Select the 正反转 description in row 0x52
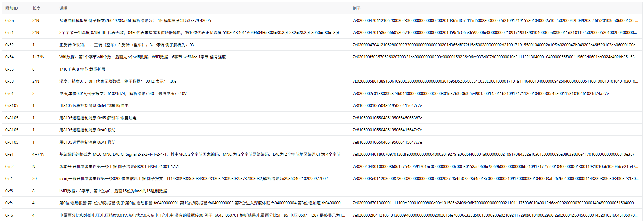This screenshot has width=644, height=222. tap(127, 45)
